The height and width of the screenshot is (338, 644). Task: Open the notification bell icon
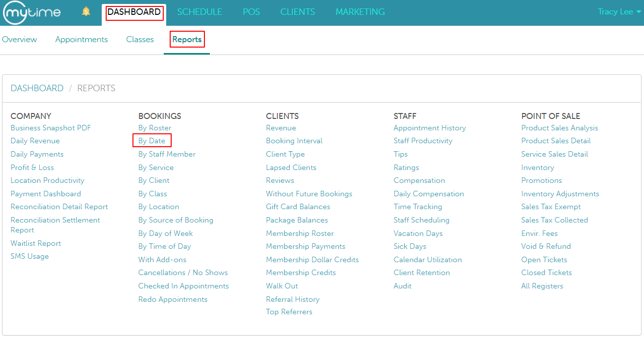(x=86, y=11)
